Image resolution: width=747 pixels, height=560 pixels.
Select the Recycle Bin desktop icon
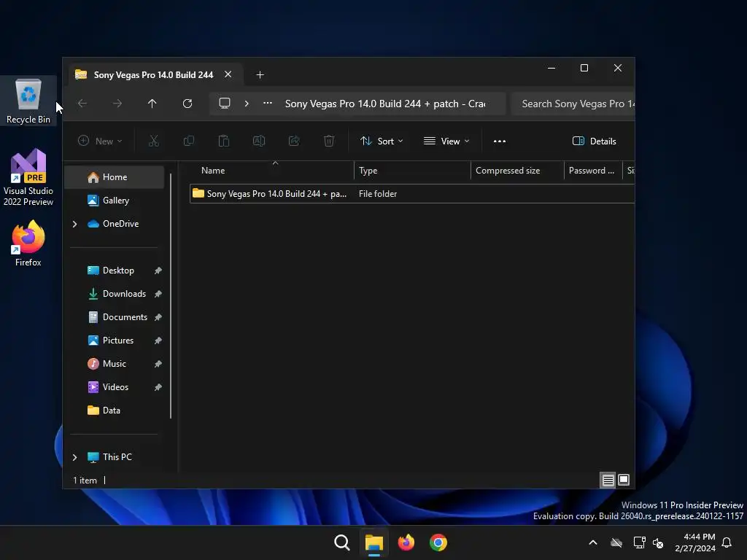28,101
